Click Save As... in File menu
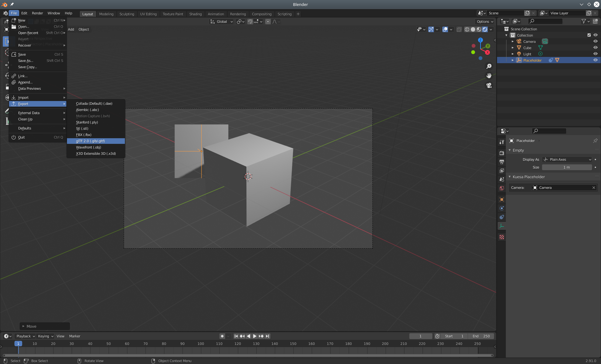601x364 pixels. 38,61
